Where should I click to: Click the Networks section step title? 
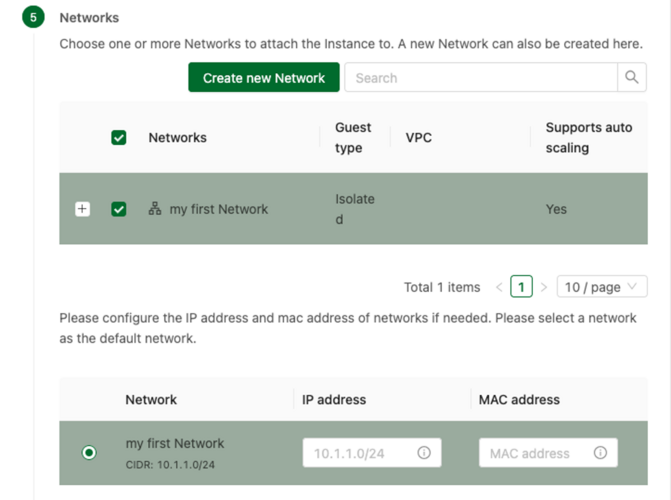(89, 18)
